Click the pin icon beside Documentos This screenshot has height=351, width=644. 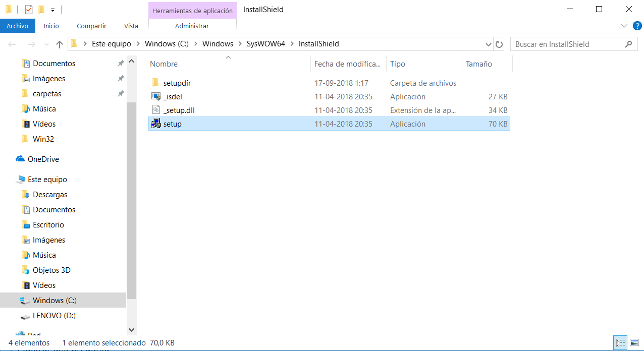click(121, 64)
